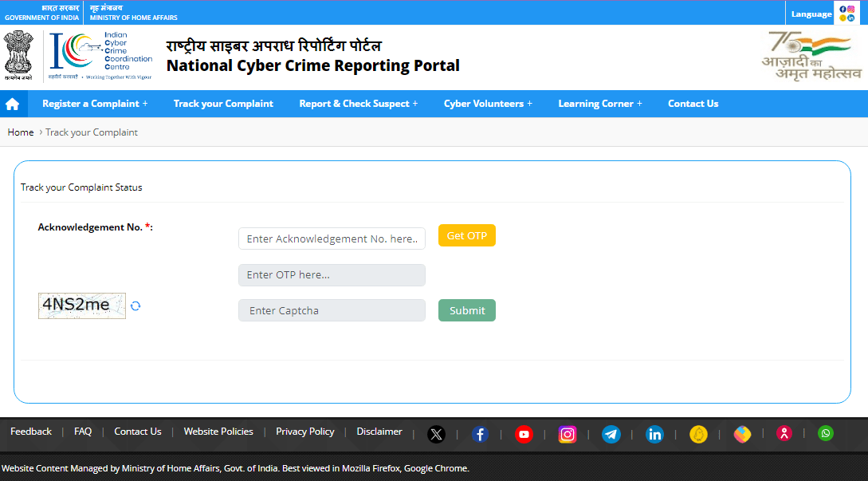Click the Instagram icon in the footer
Image resolution: width=868 pixels, height=481 pixels.
(568, 434)
